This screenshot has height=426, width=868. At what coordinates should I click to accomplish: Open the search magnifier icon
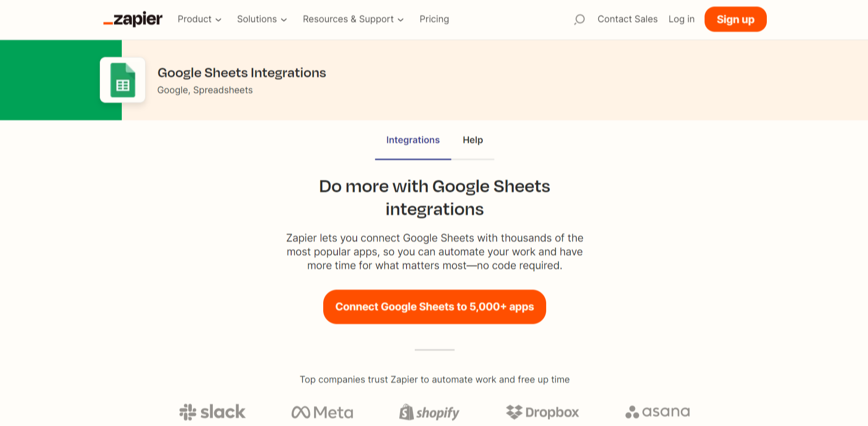[579, 19]
